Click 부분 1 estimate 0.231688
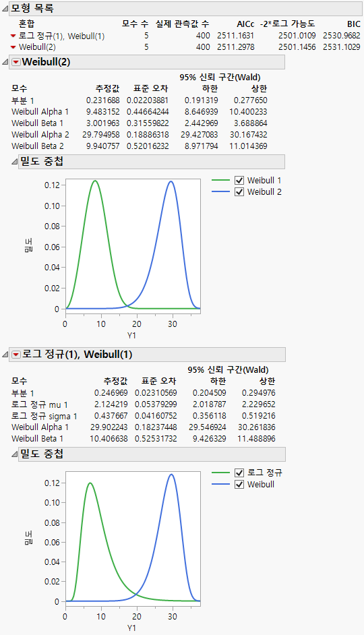Screen dimensions: 364x635 pos(103,100)
